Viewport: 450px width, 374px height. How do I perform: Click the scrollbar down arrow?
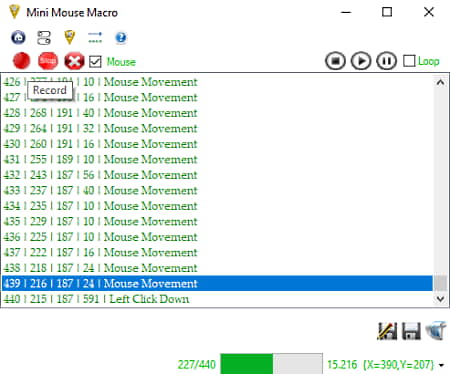[x=440, y=299]
